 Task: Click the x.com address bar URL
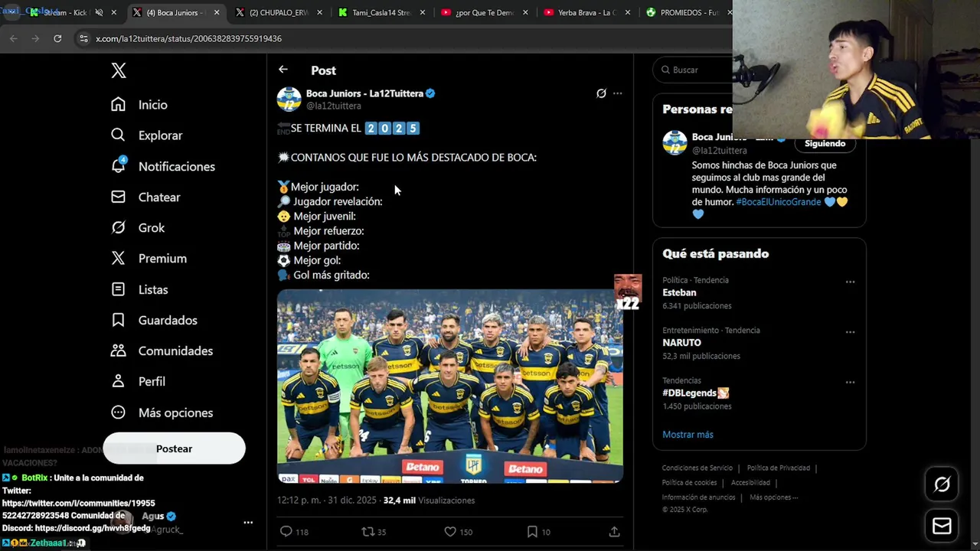188,38
